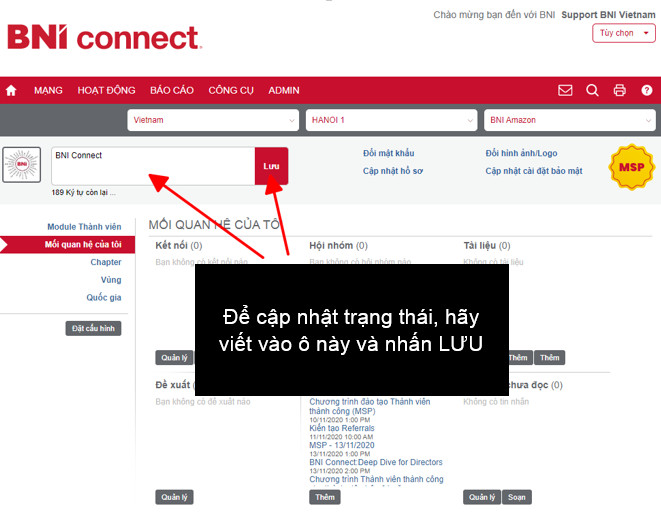
Task: Click Quản lý button under unread messages
Action: [x=482, y=497]
